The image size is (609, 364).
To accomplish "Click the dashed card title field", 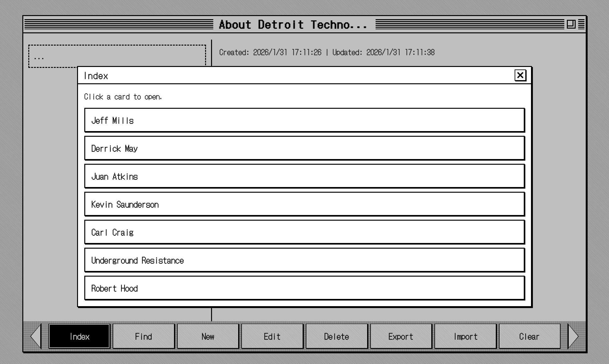I will (117, 56).
